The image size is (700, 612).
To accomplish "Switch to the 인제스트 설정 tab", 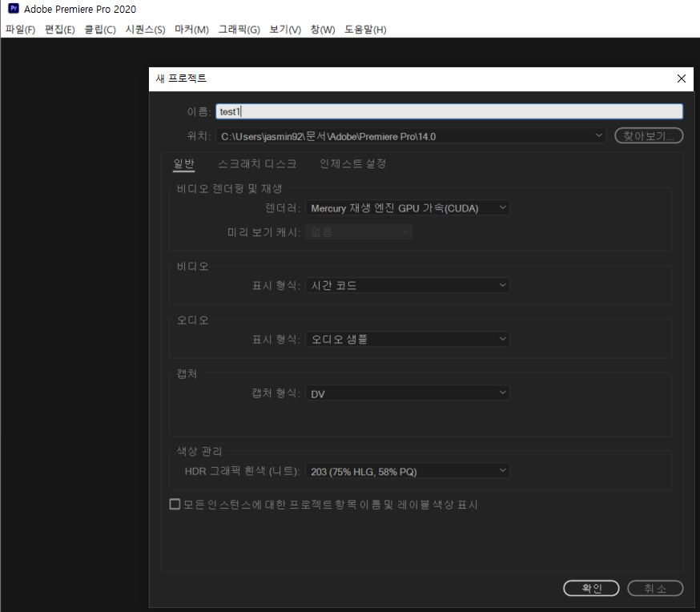I will pos(352,164).
